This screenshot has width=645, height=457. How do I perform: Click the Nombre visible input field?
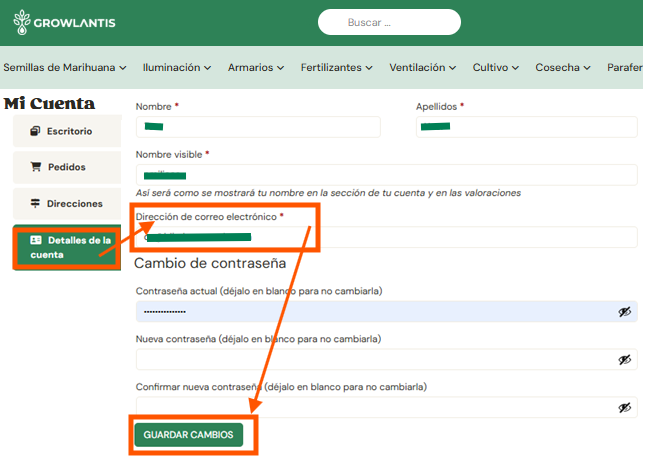pos(387,175)
